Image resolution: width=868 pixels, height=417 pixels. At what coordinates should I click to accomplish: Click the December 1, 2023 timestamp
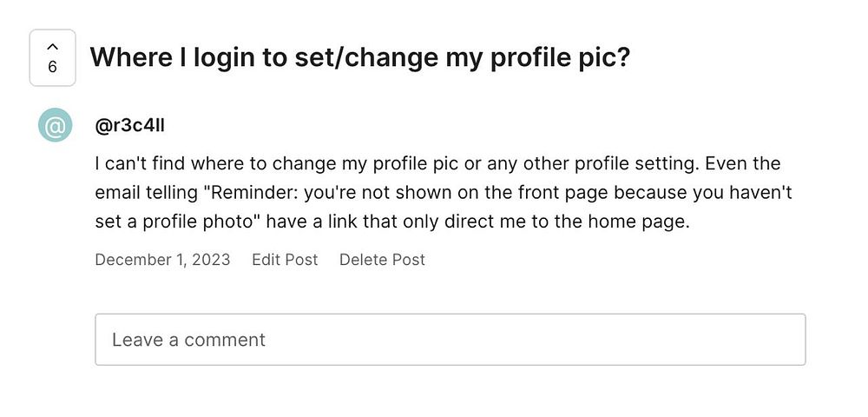tap(162, 260)
